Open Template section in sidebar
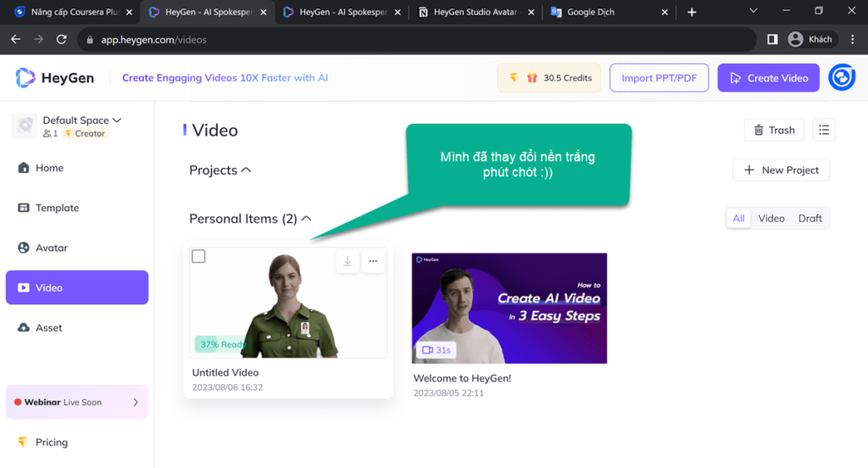Screen dimensions: 868x468 click(48, 208)
